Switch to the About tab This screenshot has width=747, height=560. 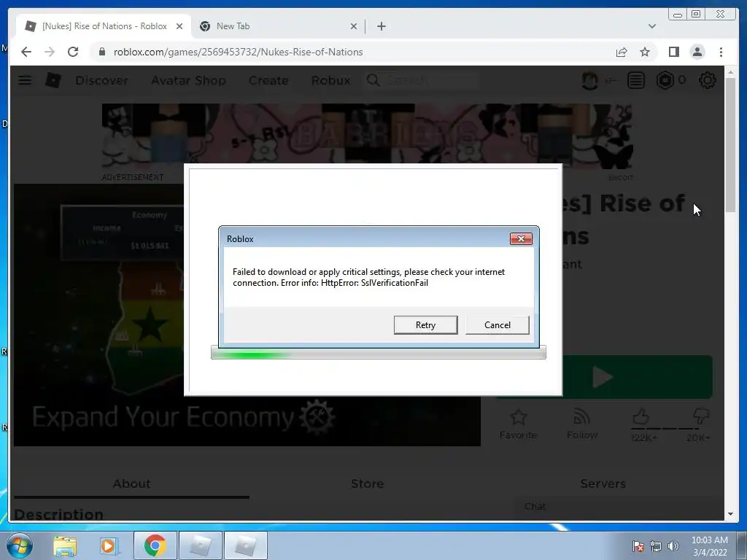pyautogui.click(x=131, y=484)
